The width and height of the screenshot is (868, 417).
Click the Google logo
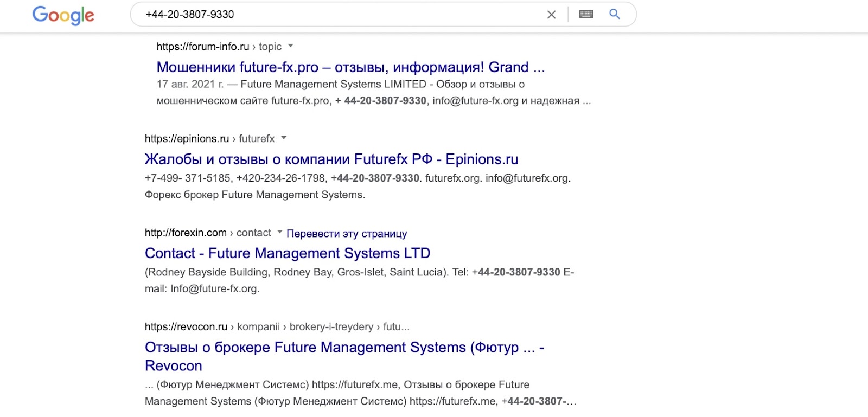coord(63,15)
